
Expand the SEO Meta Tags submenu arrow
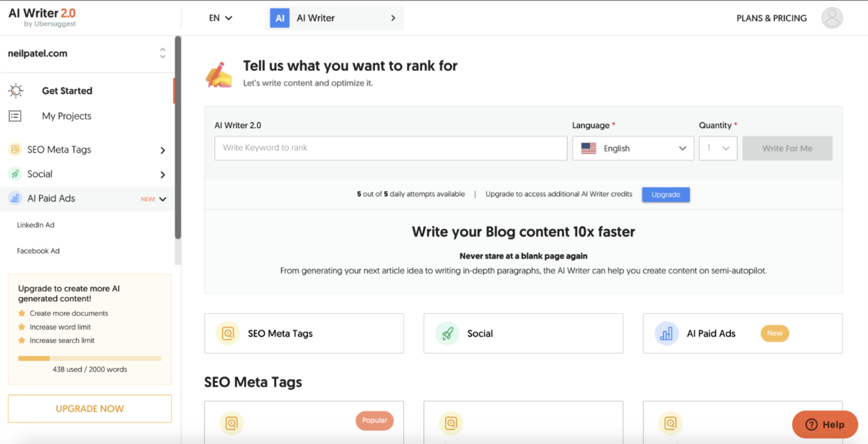[x=163, y=150]
